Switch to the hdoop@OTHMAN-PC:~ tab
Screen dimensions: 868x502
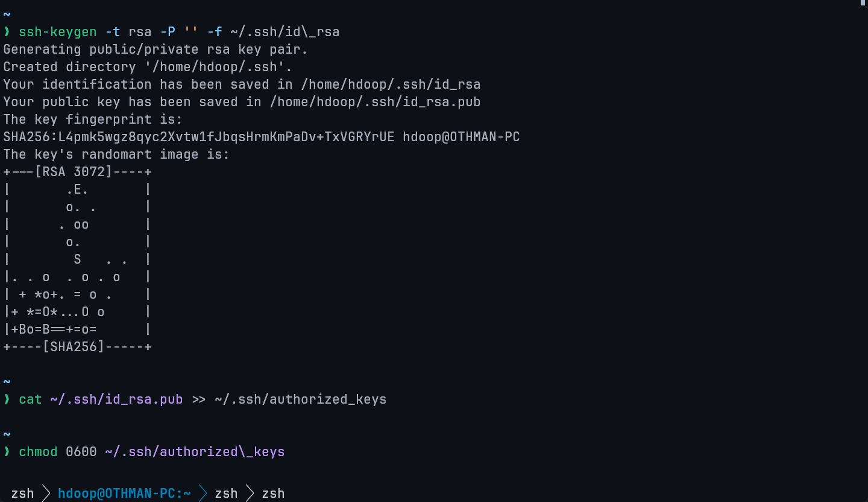point(124,493)
